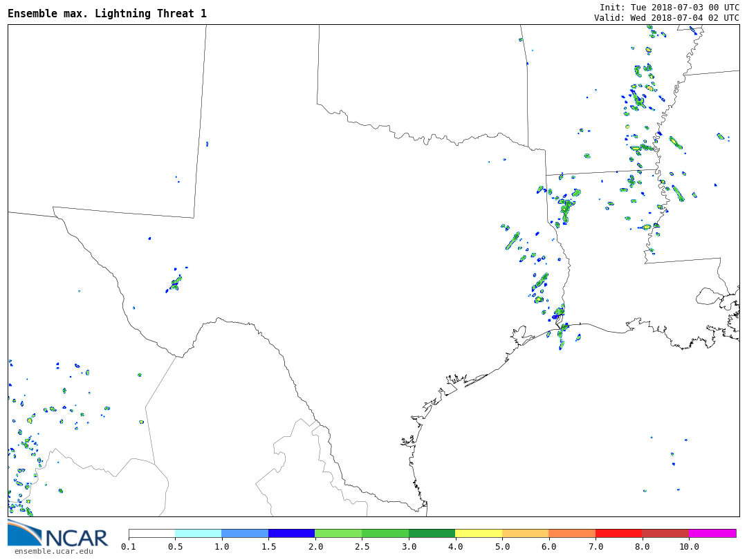This screenshot has height=560, width=747.
Task: Pick the light cyan swatch between 0.5 and 1.0
Action: pyautogui.click(x=198, y=533)
